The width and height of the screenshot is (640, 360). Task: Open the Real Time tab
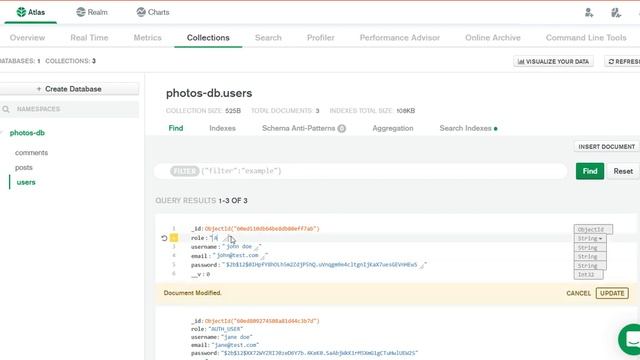click(x=89, y=38)
